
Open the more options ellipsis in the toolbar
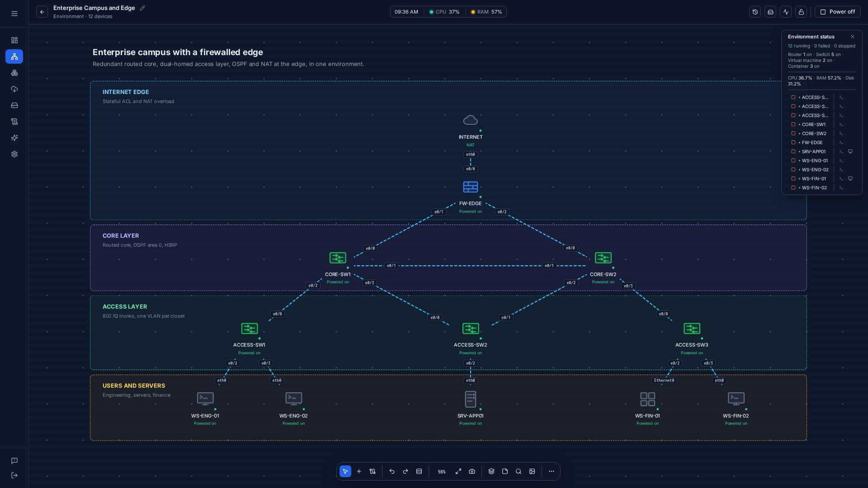(x=552, y=472)
